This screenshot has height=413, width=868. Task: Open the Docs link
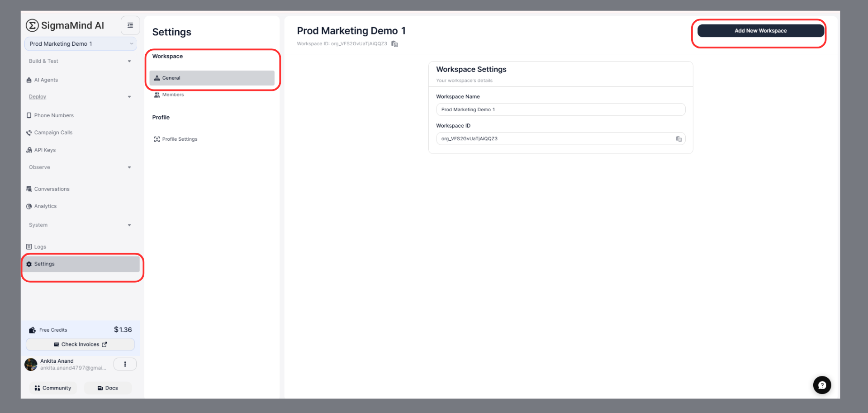[108, 388]
